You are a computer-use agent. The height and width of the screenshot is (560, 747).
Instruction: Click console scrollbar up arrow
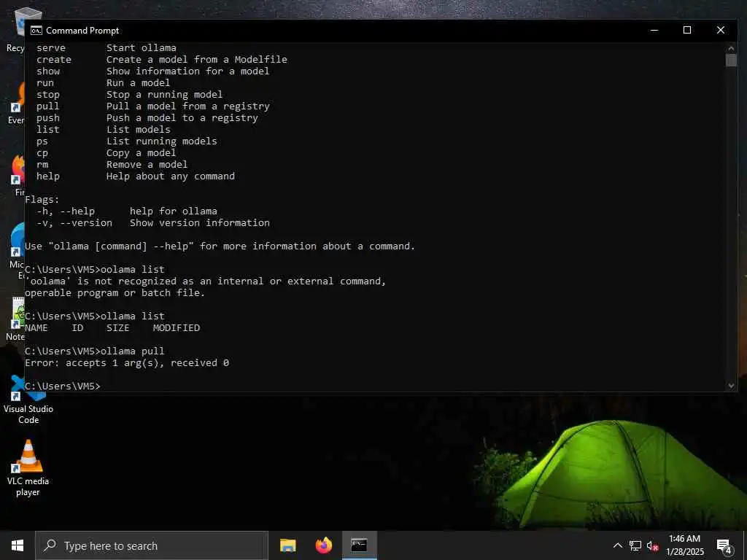coord(731,48)
